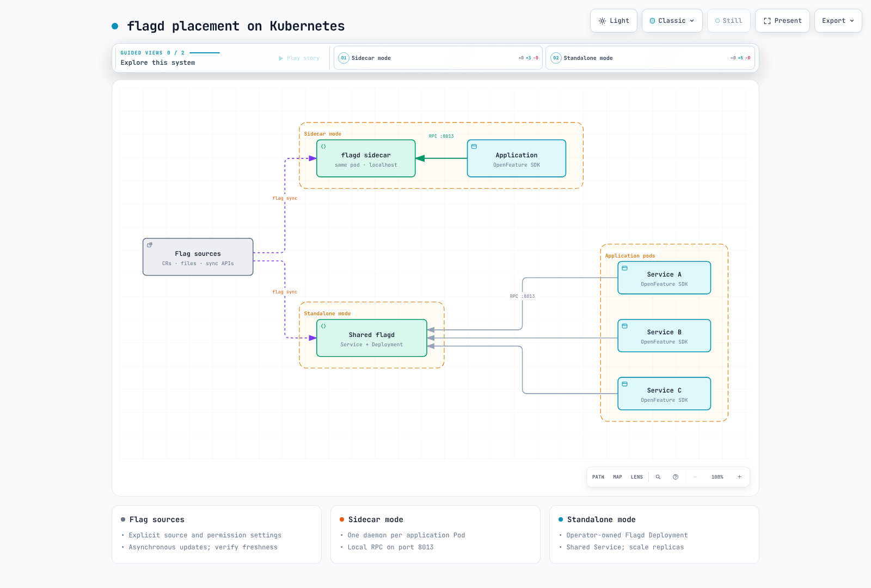Reset zoom via the 100% label
This screenshot has width=871, height=588.
tap(717, 477)
